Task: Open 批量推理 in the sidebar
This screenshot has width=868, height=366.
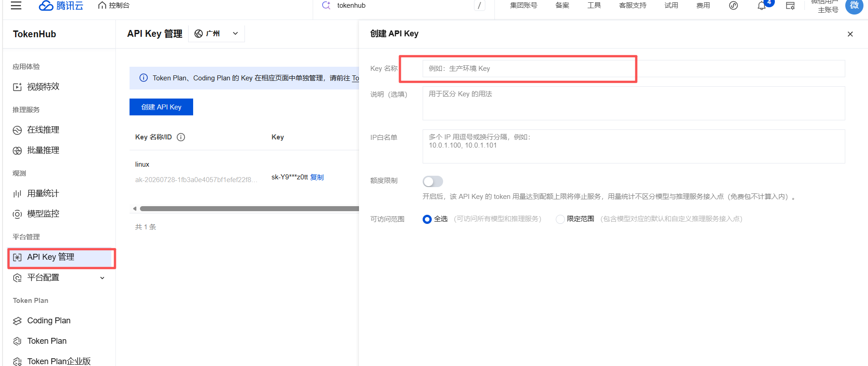Action: click(x=43, y=150)
